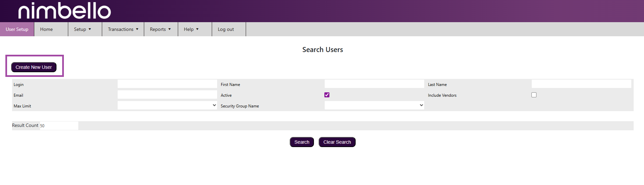Select the Email input field

pyautogui.click(x=167, y=95)
